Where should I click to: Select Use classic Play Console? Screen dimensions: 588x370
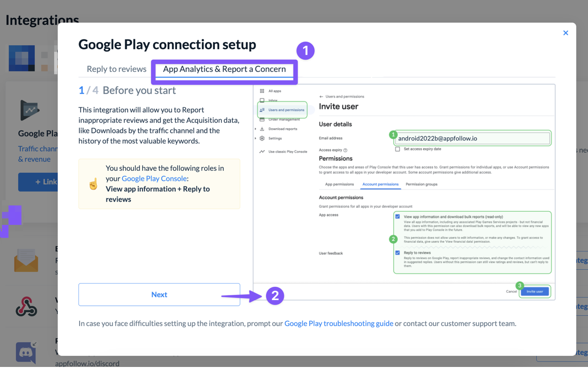(287, 152)
